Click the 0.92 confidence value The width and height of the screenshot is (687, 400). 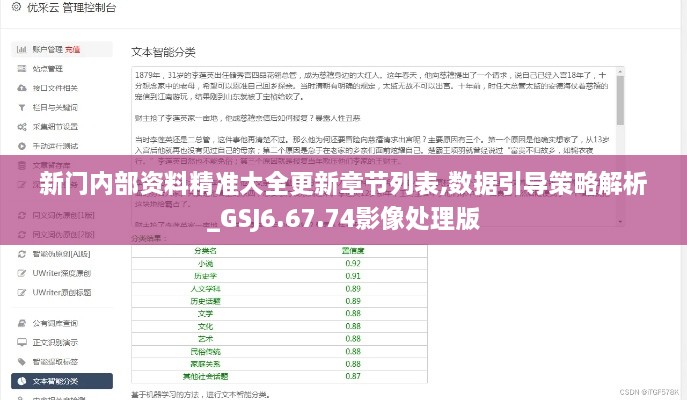point(353,263)
